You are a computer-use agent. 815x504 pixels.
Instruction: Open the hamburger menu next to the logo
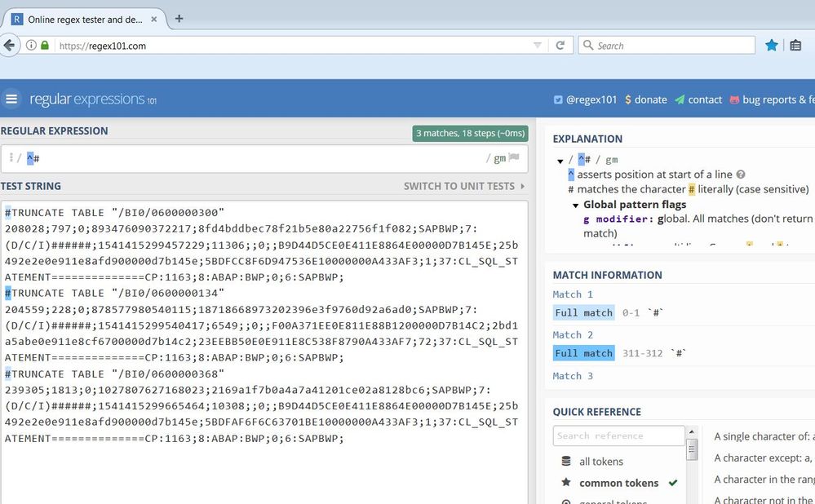(11, 99)
